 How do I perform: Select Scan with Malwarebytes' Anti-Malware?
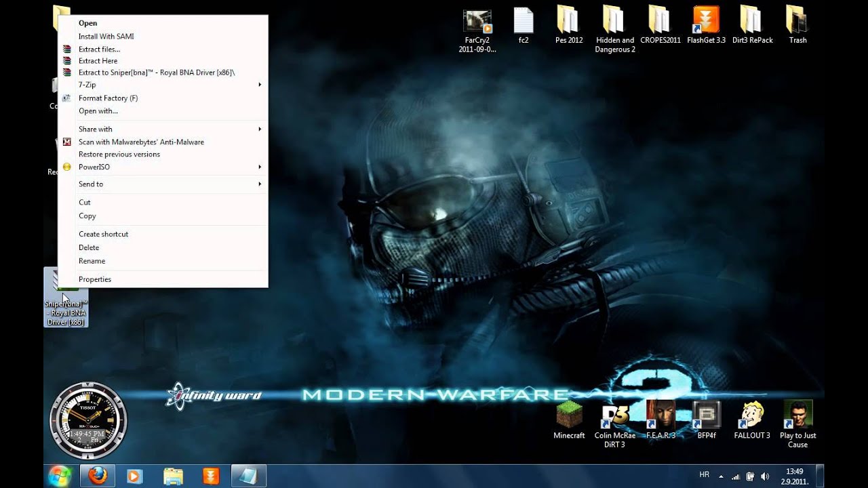pyautogui.click(x=163, y=142)
